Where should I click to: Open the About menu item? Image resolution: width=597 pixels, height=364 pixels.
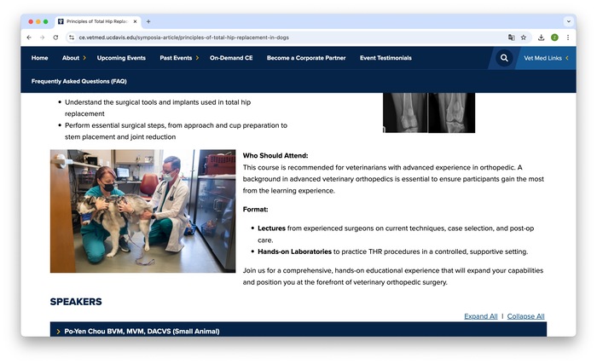pyautogui.click(x=71, y=58)
